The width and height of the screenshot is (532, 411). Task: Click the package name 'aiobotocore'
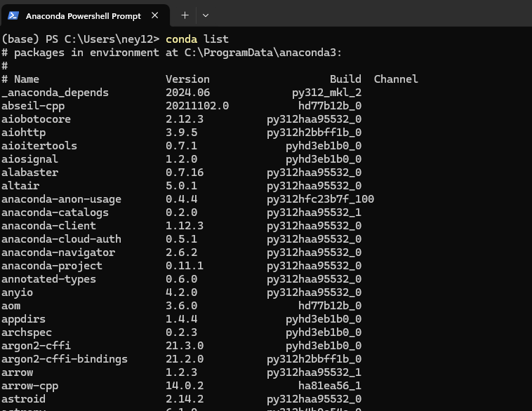tap(36, 119)
